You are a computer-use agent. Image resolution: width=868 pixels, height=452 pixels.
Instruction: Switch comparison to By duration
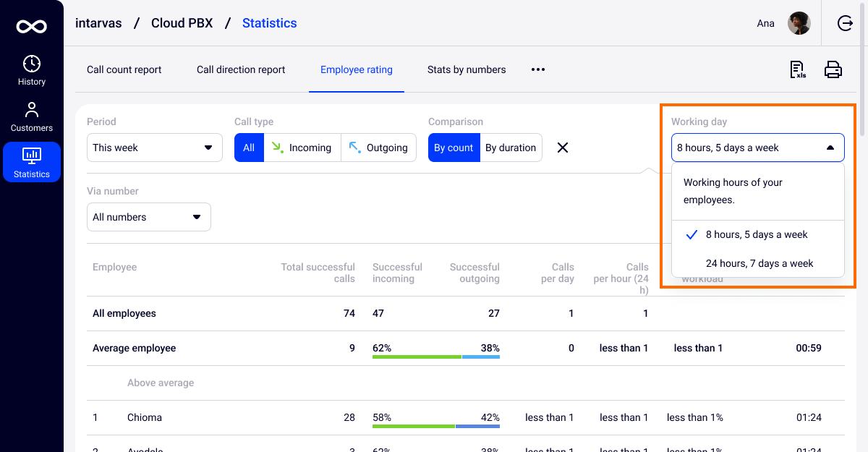click(510, 148)
